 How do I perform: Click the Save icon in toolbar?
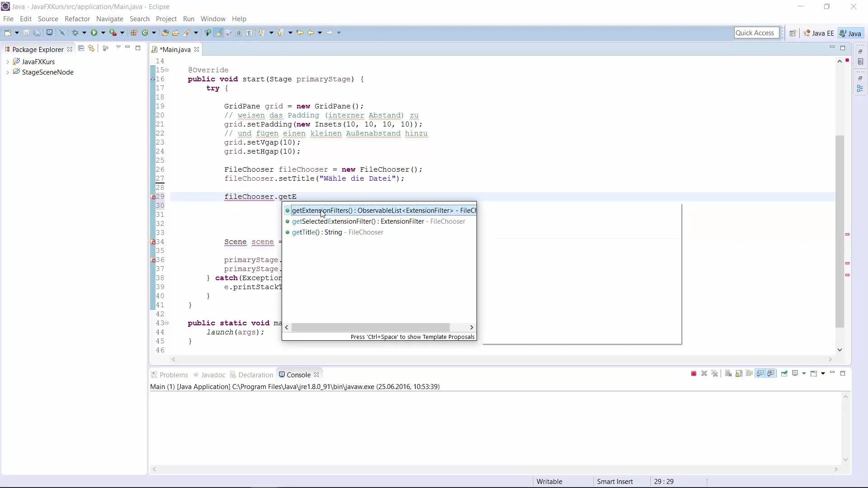[26, 33]
